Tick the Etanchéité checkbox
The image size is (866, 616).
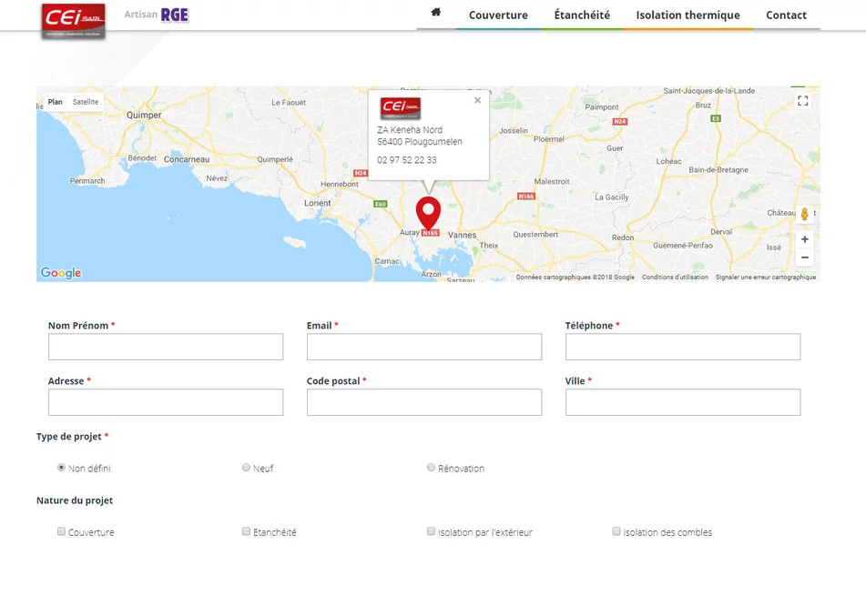(x=246, y=531)
